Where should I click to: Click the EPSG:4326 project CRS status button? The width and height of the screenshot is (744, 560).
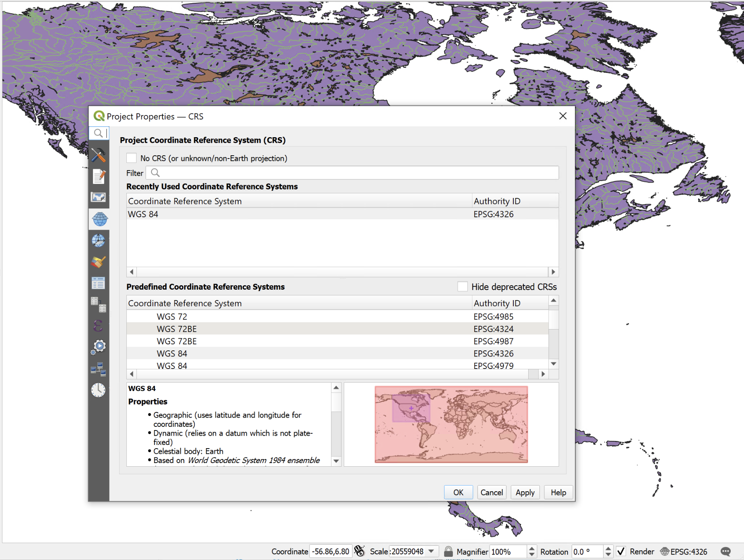point(684,552)
